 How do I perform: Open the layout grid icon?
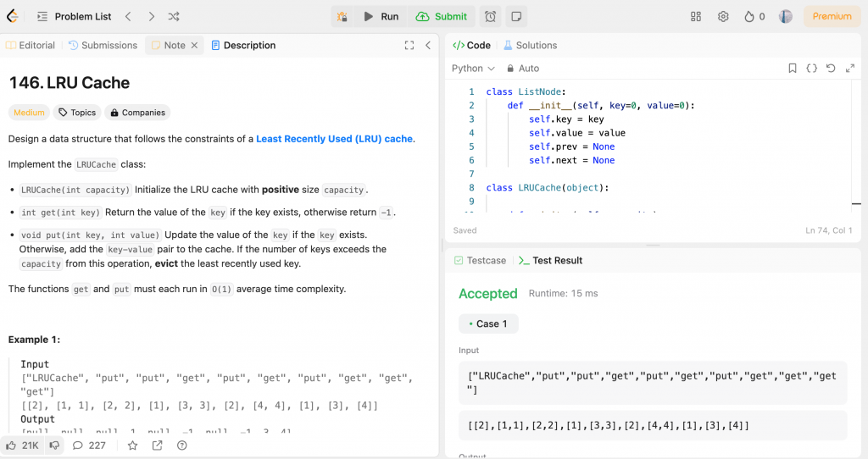pos(696,17)
